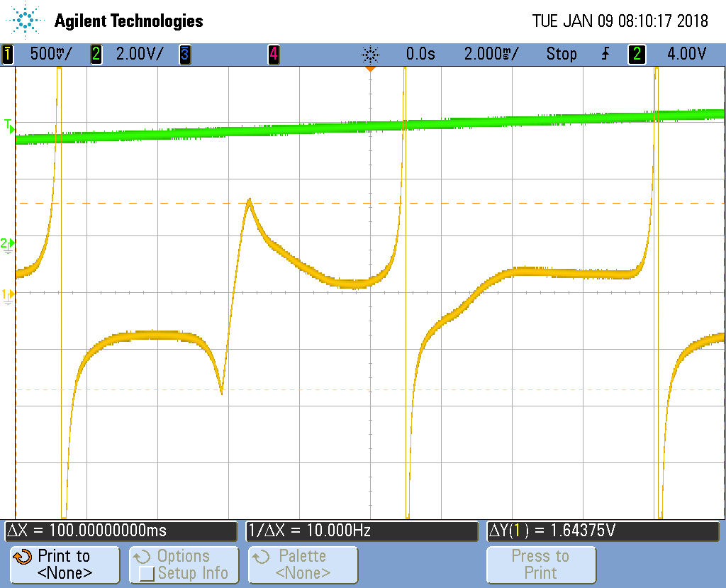This screenshot has height=588, width=726.
Task: Select the green channel 2 badge
Action: [x=96, y=54]
